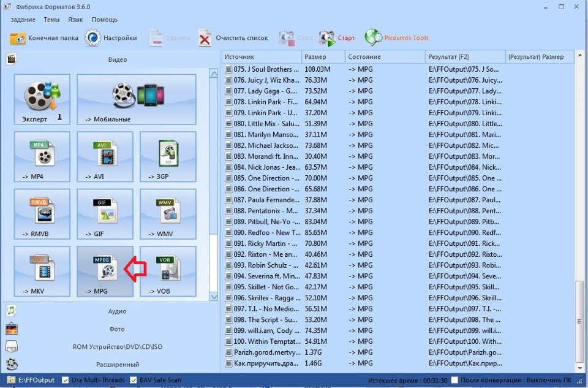Select row 096. Skrillex - Ragga

coord(398,297)
